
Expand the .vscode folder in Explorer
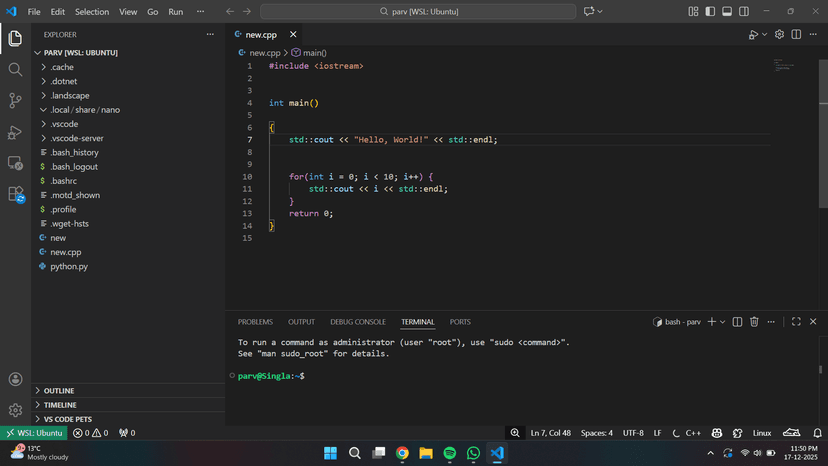coord(64,124)
